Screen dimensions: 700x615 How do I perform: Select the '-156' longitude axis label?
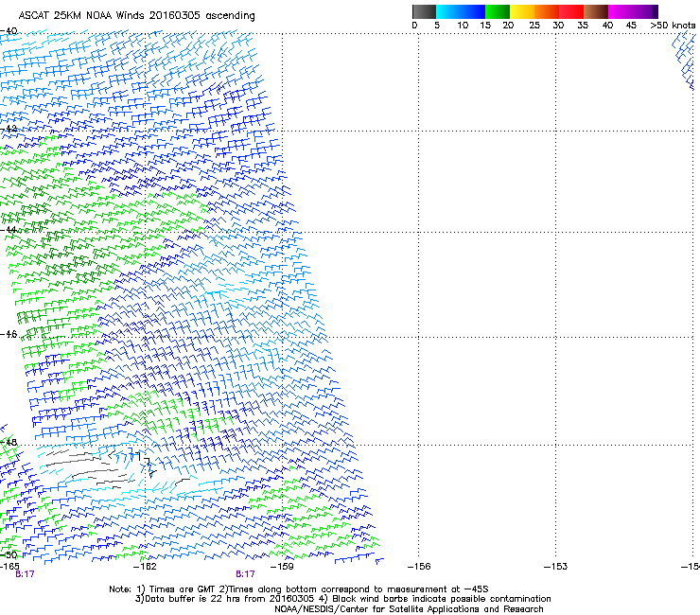tap(419, 567)
